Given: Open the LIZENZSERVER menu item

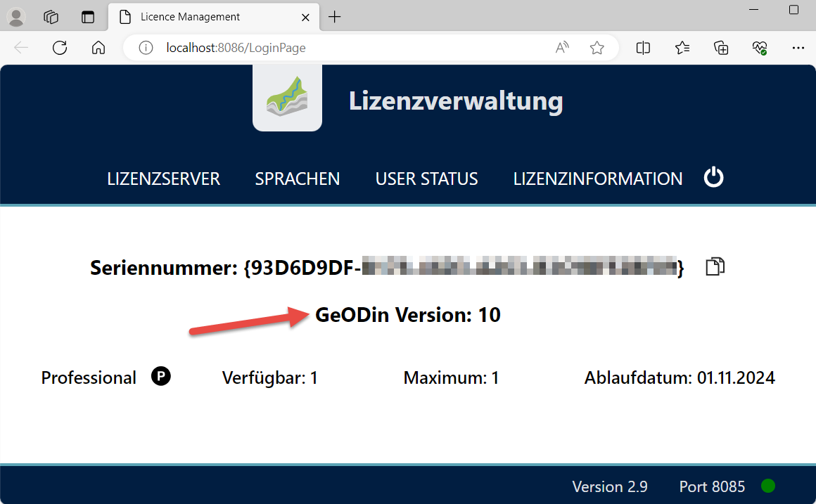Looking at the screenshot, I should click(x=163, y=179).
